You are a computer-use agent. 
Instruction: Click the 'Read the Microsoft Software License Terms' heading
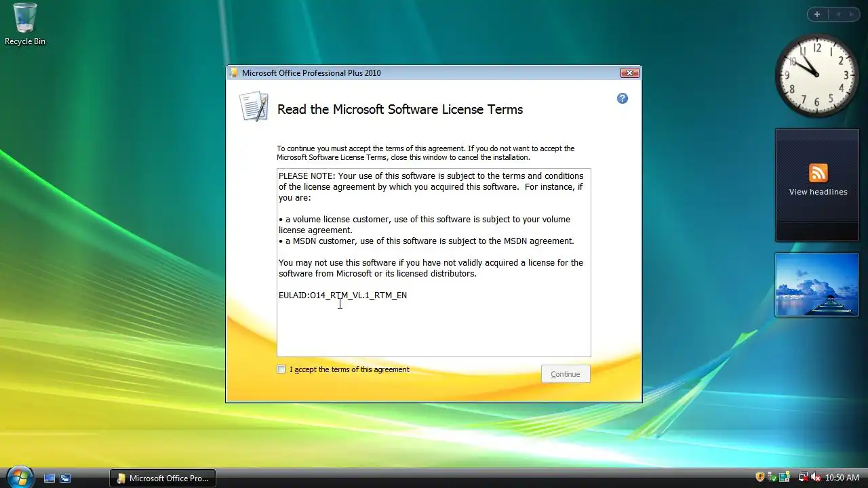(400, 110)
